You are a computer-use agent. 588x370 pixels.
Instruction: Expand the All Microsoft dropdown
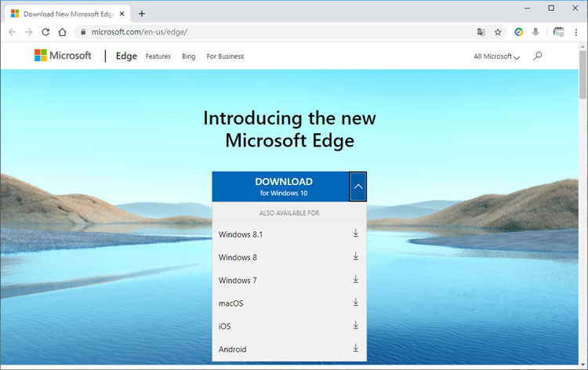coord(496,56)
